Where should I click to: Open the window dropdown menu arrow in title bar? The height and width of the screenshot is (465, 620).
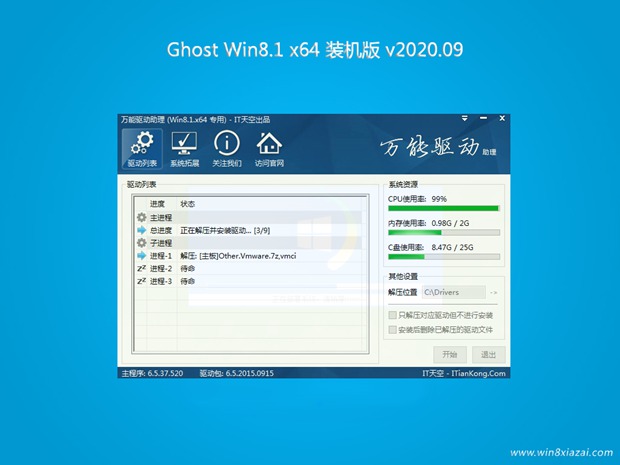(x=465, y=119)
